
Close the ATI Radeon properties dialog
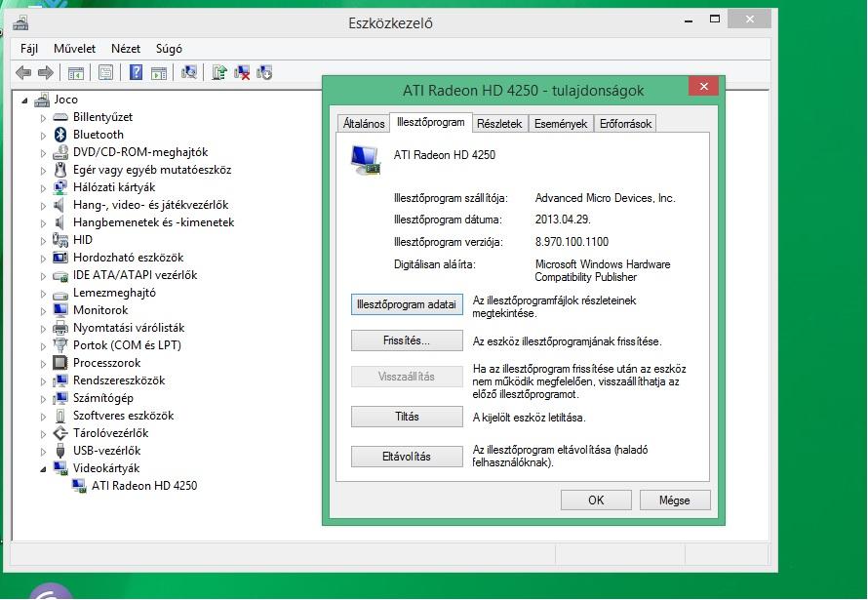click(703, 87)
